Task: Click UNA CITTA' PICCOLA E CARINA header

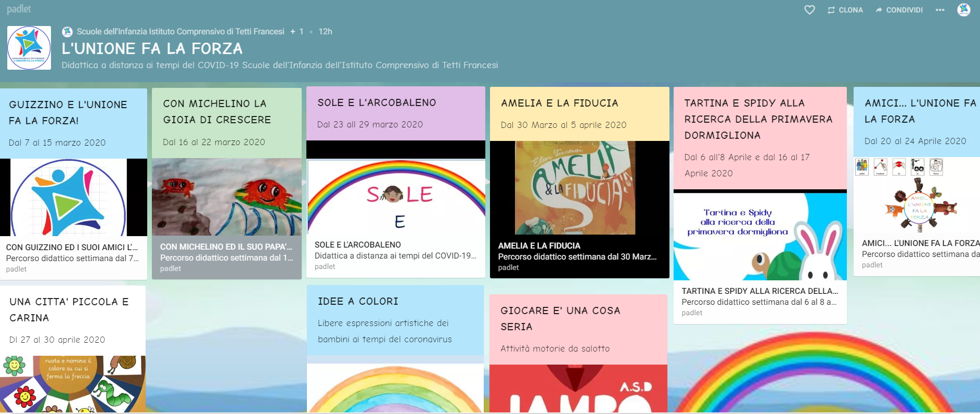Action: 69,310
